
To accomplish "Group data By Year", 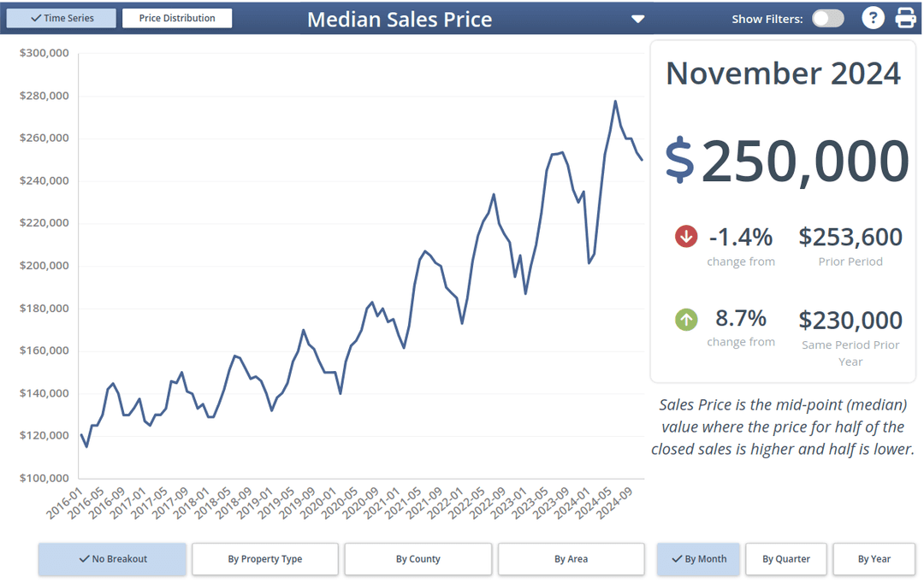I will coord(874,559).
